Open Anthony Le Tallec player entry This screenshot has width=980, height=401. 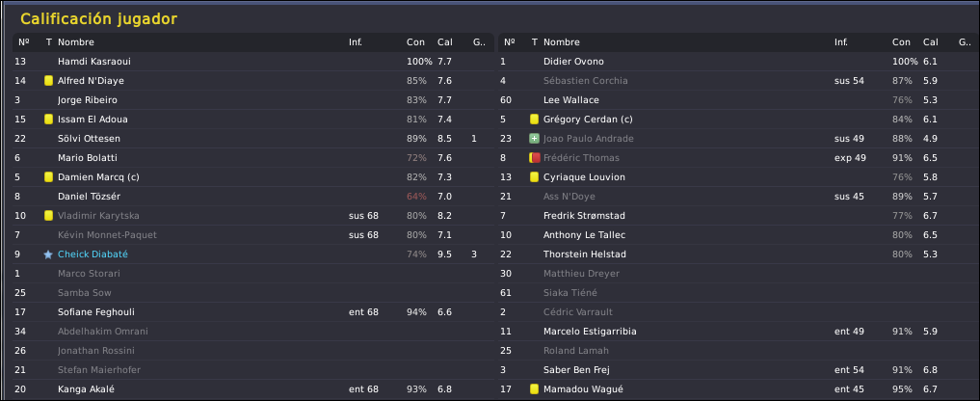[584, 235]
